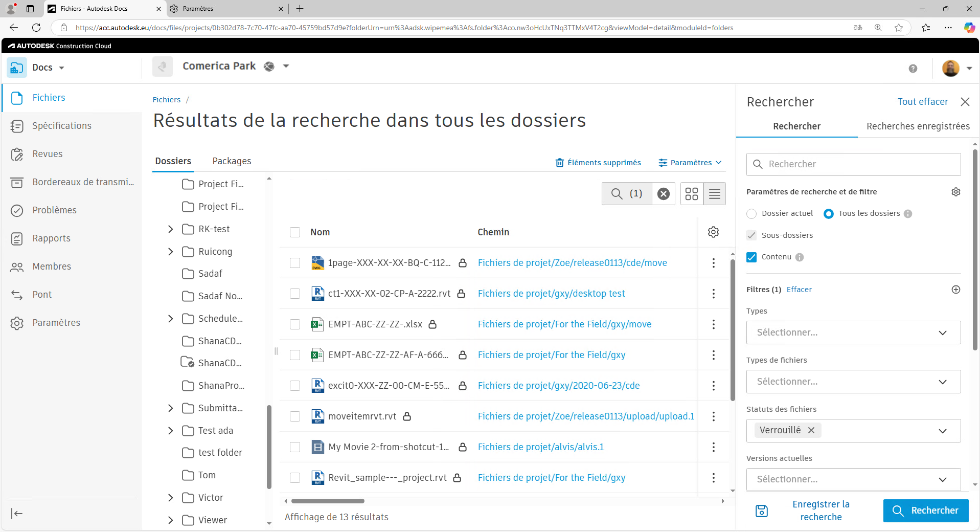Viewport: 980px width, 532px height.
Task: Open the Fichiers section in sidebar
Action: pyautogui.click(x=49, y=98)
